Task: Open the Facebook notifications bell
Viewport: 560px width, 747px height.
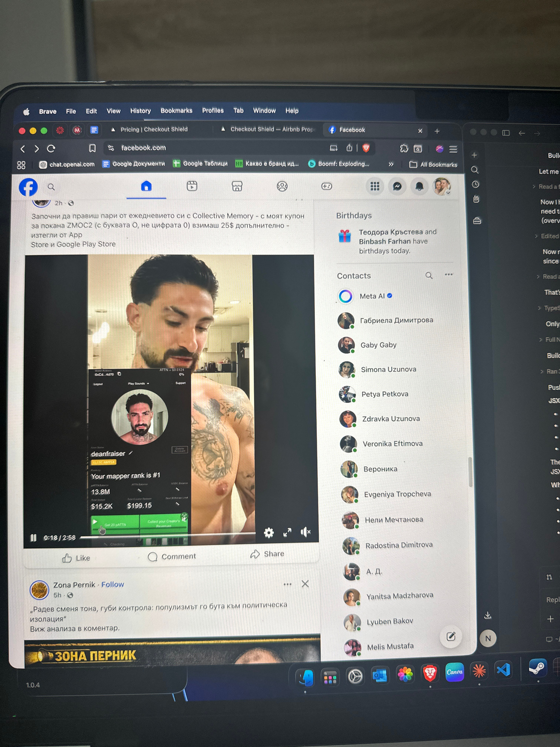Action: (419, 186)
